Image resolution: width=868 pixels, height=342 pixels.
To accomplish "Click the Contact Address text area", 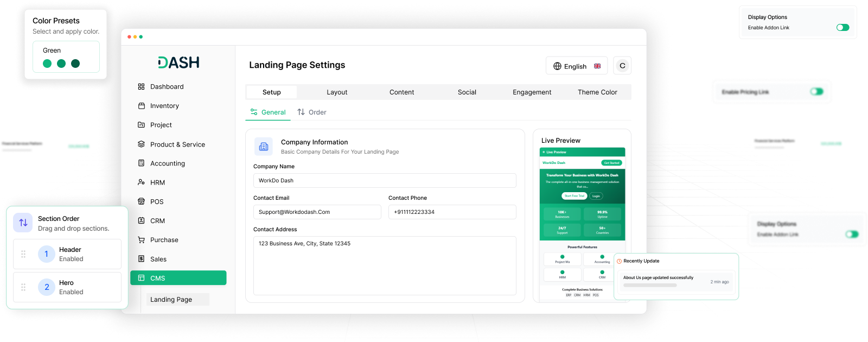I will (385, 265).
